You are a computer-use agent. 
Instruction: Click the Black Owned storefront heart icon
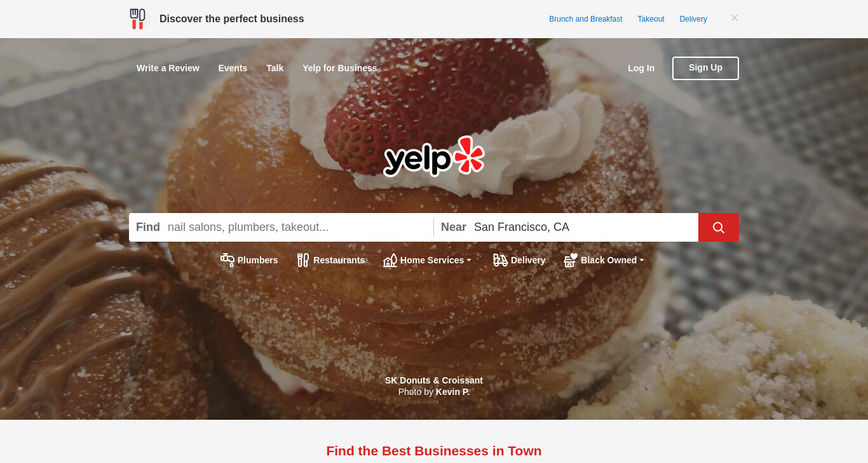click(x=571, y=260)
